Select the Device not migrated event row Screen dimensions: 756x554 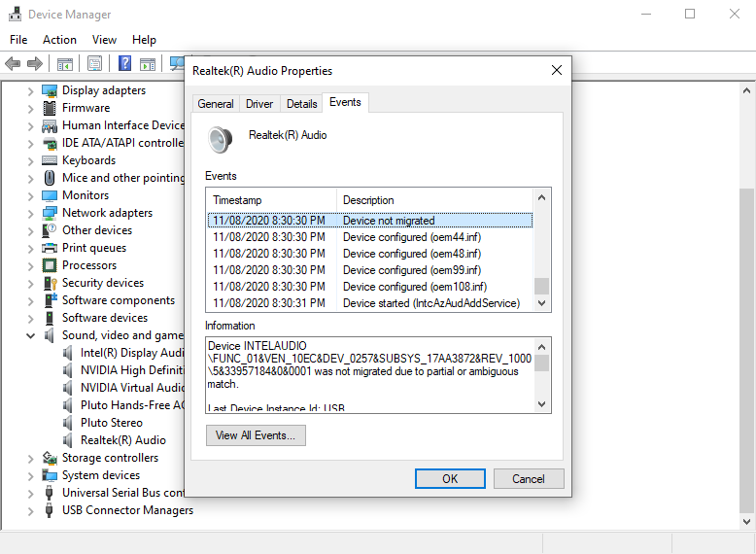(x=370, y=221)
